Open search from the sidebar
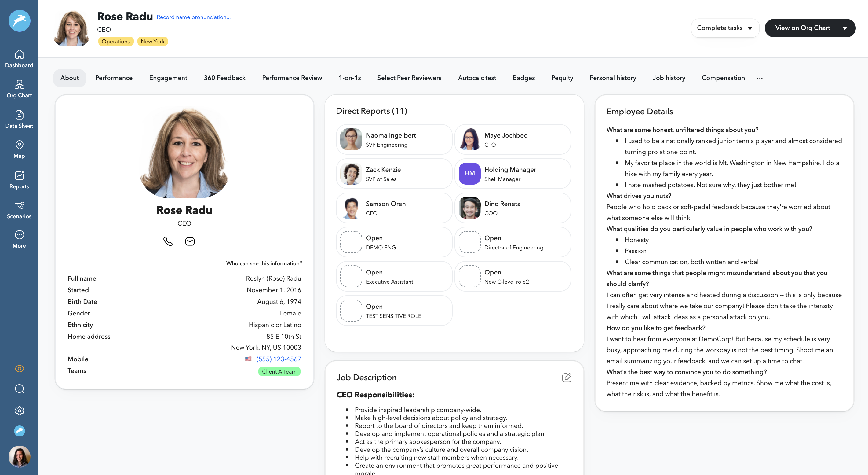Image resolution: width=868 pixels, height=475 pixels. coord(19,389)
